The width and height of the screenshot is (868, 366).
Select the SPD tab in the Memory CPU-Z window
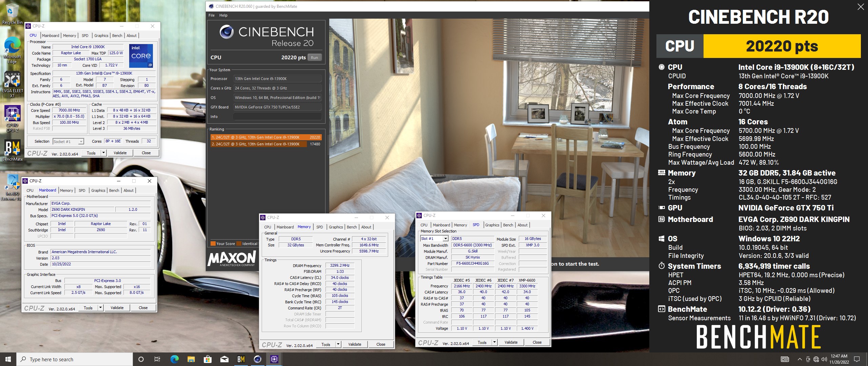click(x=319, y=227)
